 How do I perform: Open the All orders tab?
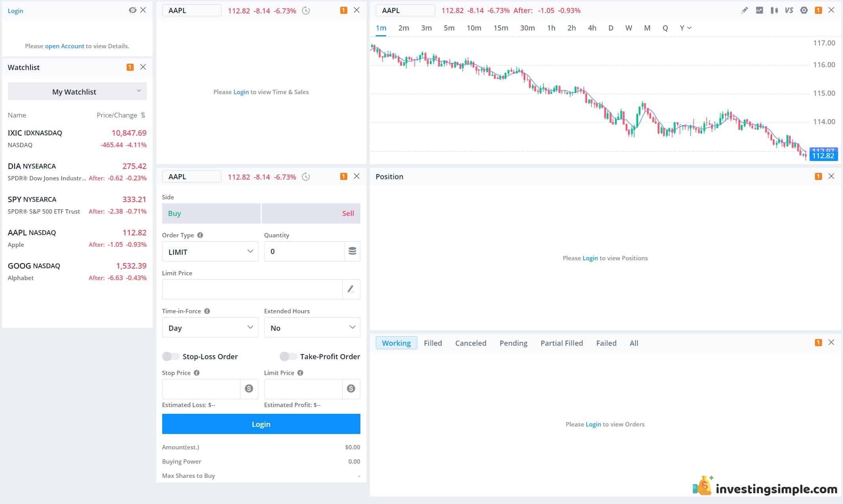634,343
